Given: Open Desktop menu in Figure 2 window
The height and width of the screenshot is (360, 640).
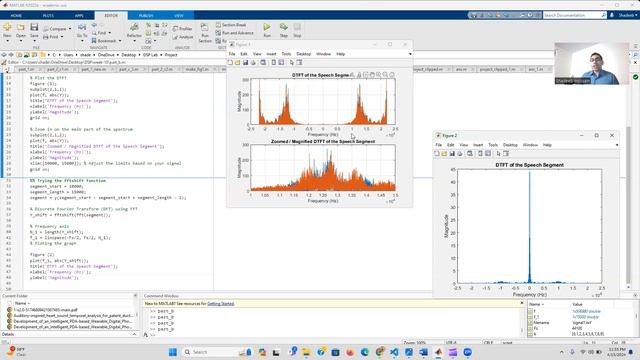Looking at the screenshot, I should [x=510, y=145].
